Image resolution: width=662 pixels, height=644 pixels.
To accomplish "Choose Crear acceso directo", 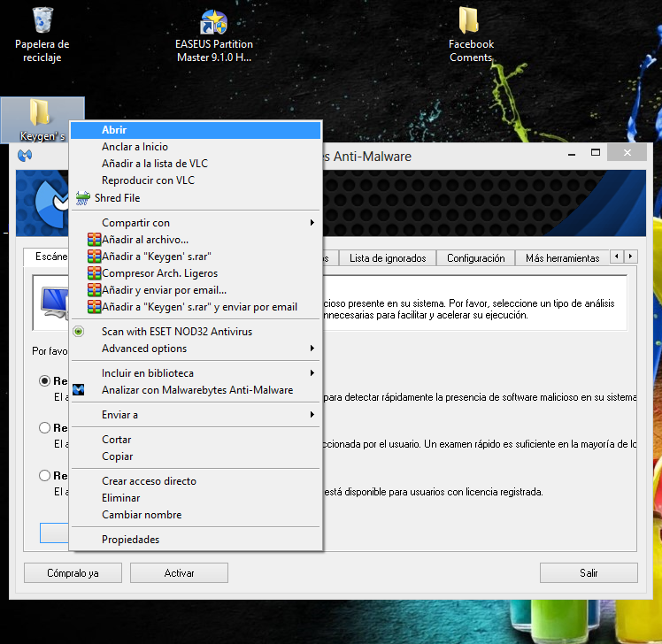I will tap(196, 481).
